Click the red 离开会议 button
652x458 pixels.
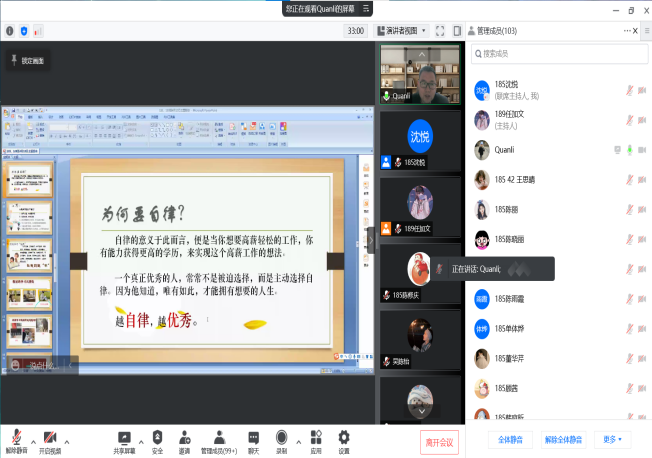pyautogui.click(x=439, y=441)
